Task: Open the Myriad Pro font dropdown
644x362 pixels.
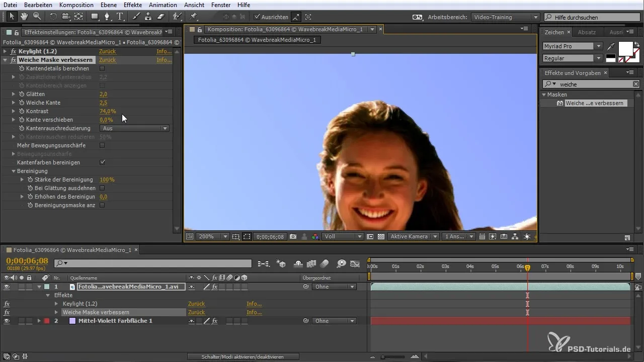Action: pos(573,46)
